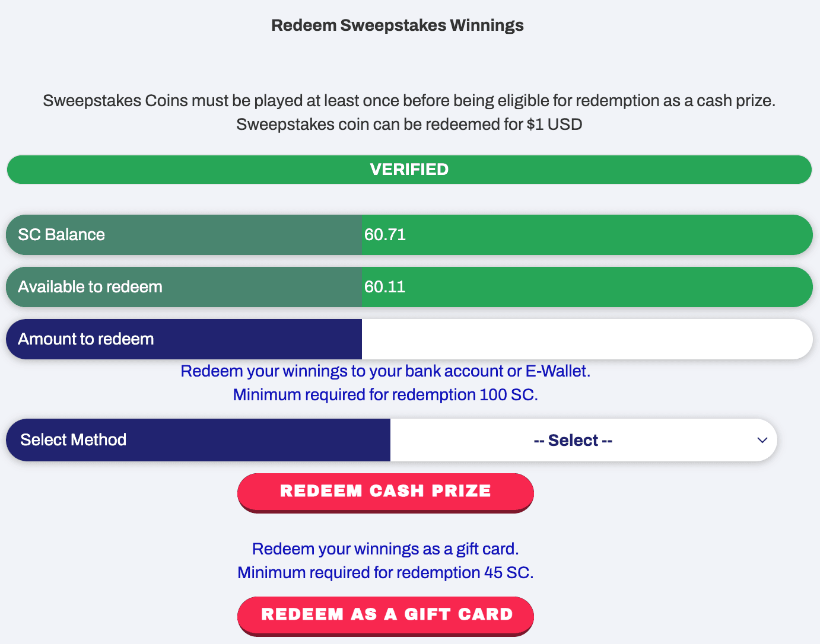Click the minimum 45 SC requirement text
The image size is (820, 644).
(x=385, y=572)
